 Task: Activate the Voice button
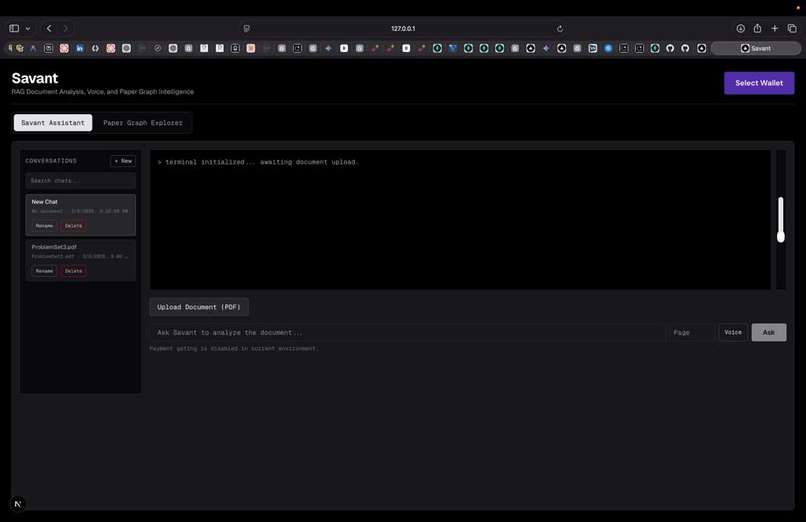(x=733, y=332)
